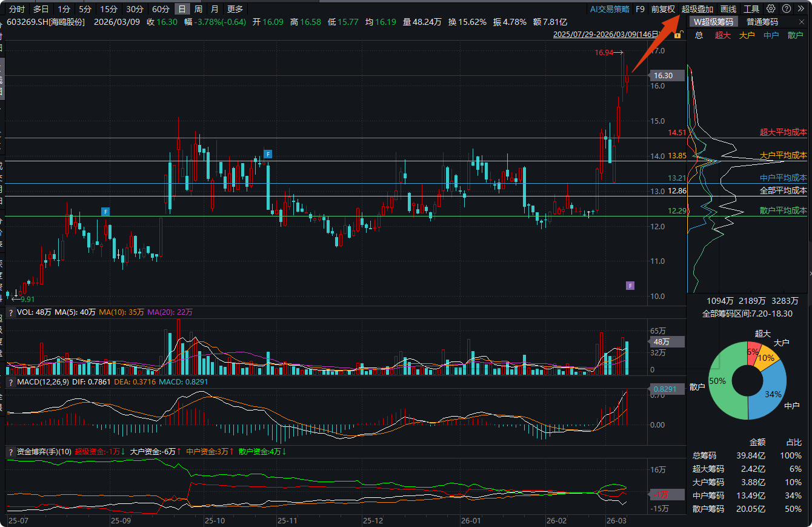Click the yellow 大户 10% pie slice
This screenshot has height=527, width=812.
tap(766, 358)
